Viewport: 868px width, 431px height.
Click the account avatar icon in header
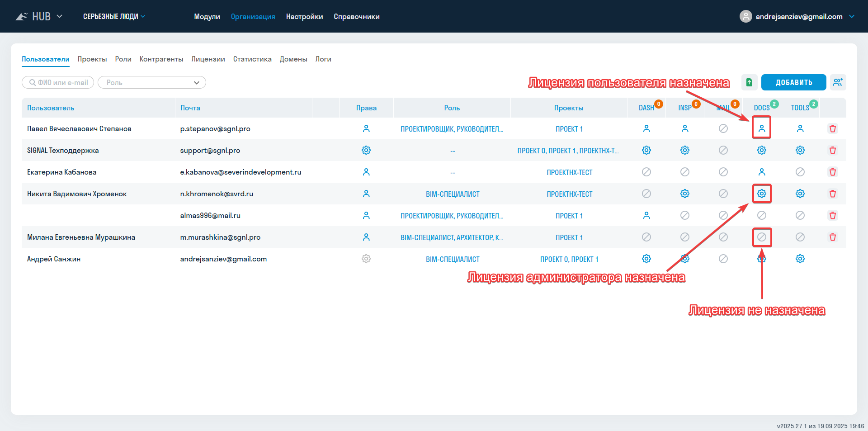point(745,17)
